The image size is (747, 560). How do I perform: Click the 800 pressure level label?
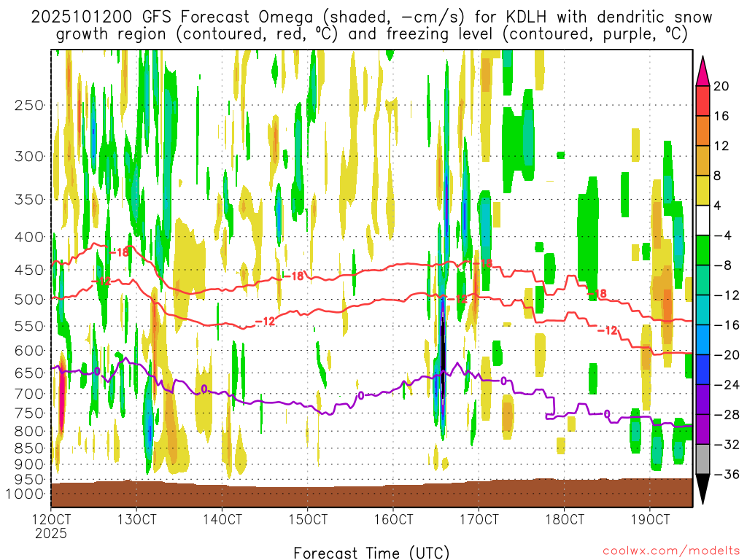coord(29,432)
